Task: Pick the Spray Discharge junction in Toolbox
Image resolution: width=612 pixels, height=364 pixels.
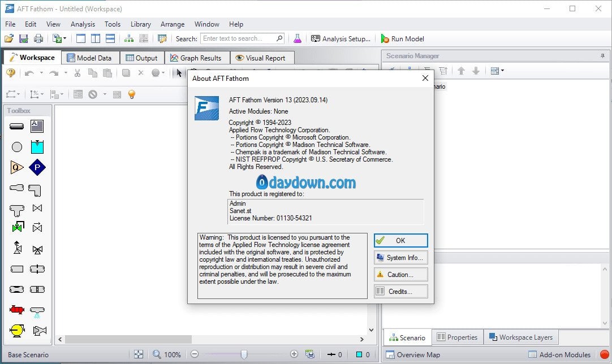Action: click(37, 312)
